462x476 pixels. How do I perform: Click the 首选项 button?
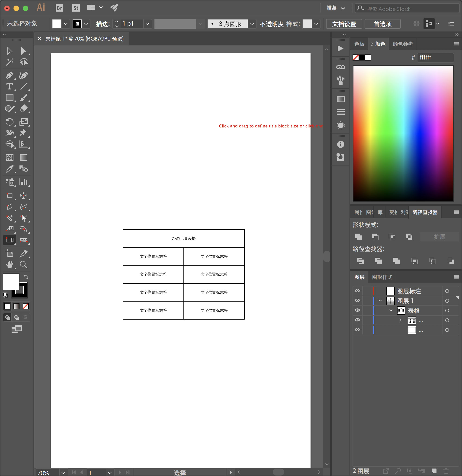tap(382, 24)
